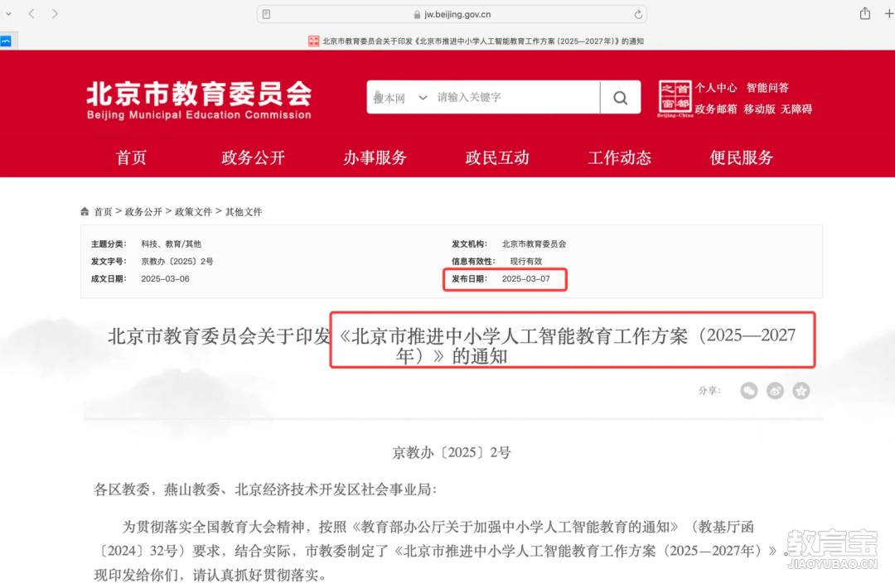Click 政策文件 in the breadcrumb
The height and width of the screenshot is (588, 895).
tap(193, 212)
